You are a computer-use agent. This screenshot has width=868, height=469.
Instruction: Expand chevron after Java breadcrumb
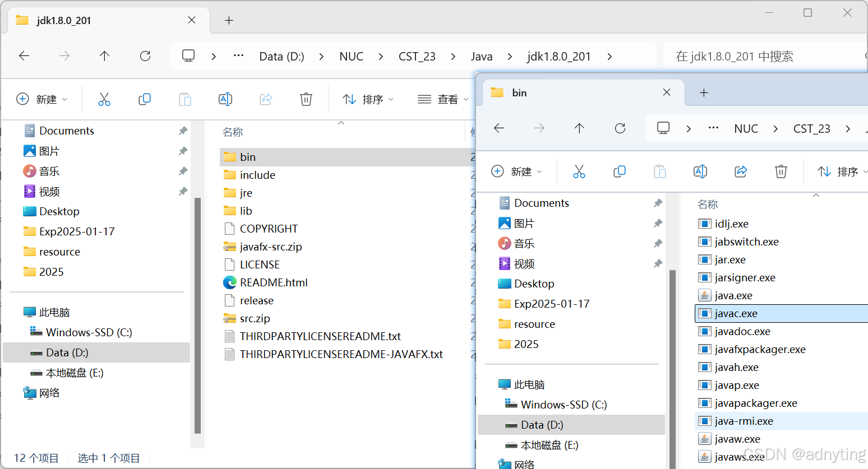pos(510,57)
